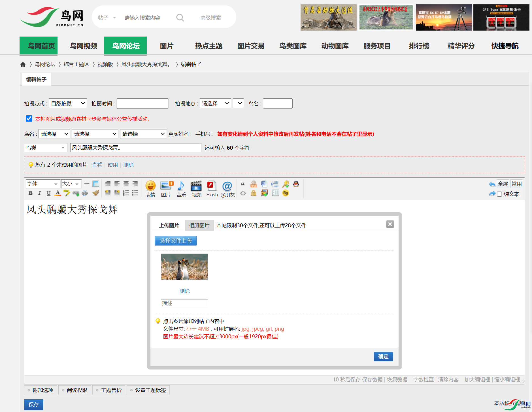This screenshot has height=412, width=532.
Task: Open 鸟网论坛 in main navigation
Action: tap(125, 46)
